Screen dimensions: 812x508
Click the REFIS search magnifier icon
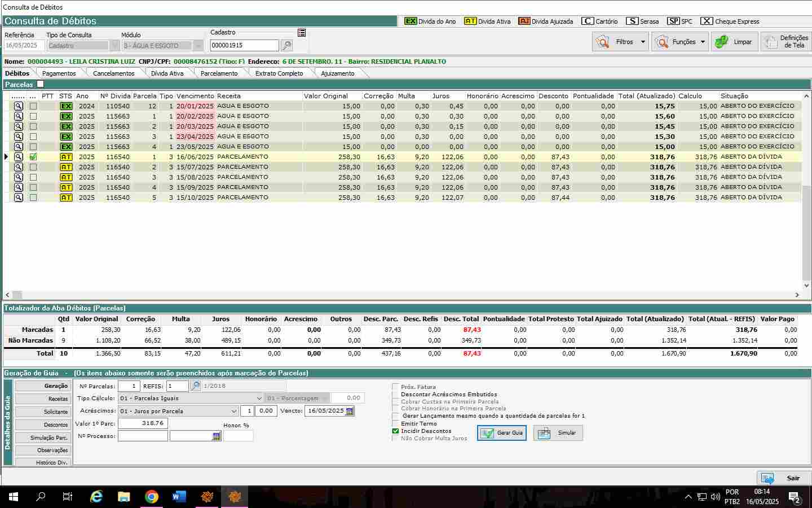195,386
